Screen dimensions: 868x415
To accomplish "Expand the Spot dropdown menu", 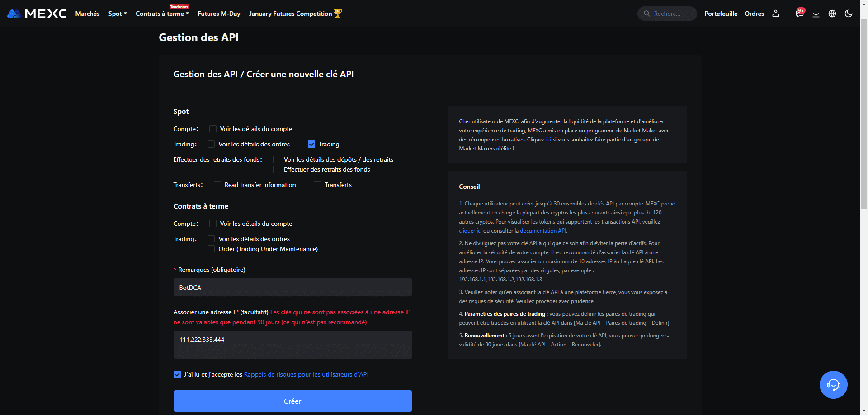I will 118,14.
